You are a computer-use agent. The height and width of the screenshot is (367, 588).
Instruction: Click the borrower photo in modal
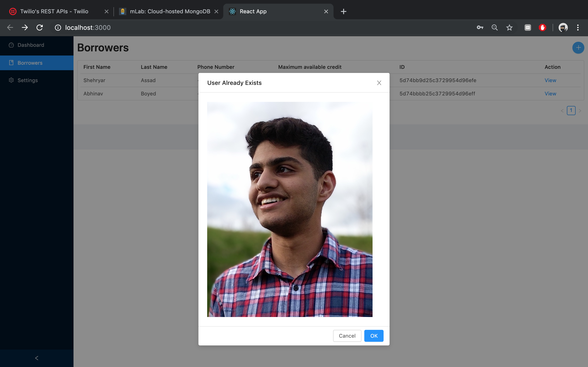(290, 209)
